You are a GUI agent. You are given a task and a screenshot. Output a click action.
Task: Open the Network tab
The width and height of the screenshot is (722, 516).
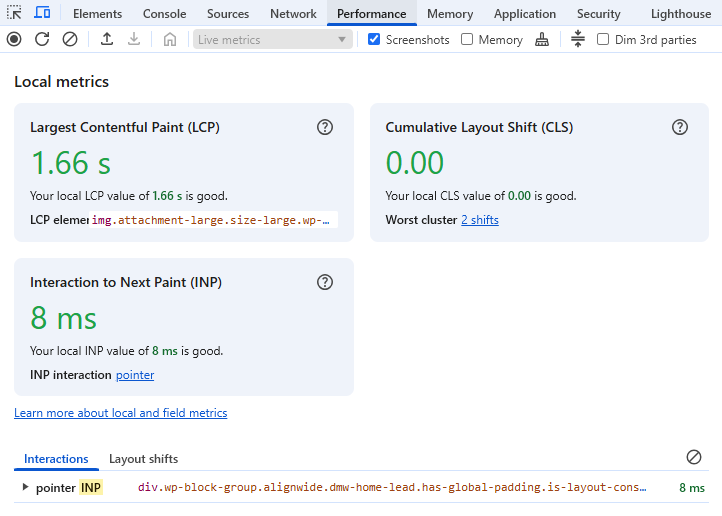pyautogui.click(x=293, y=14)
